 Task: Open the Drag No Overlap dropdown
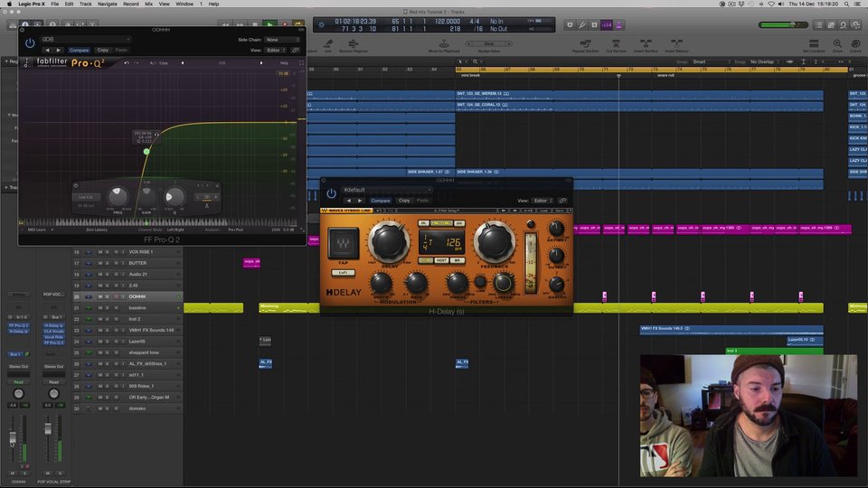click(x=763, y=62)
